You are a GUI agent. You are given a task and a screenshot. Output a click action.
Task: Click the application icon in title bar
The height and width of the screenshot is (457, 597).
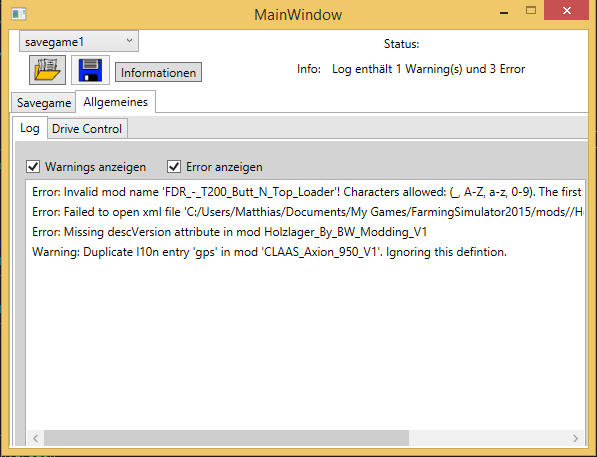click(18, 14)
